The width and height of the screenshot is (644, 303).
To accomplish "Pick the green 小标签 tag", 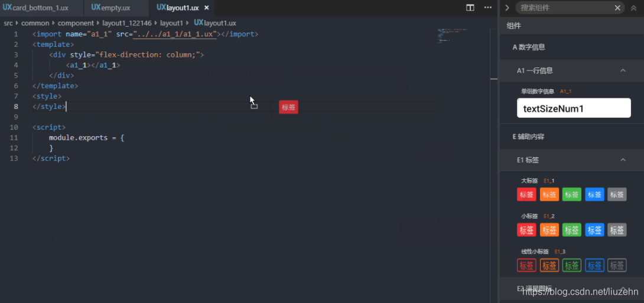I will click(572, 230).
